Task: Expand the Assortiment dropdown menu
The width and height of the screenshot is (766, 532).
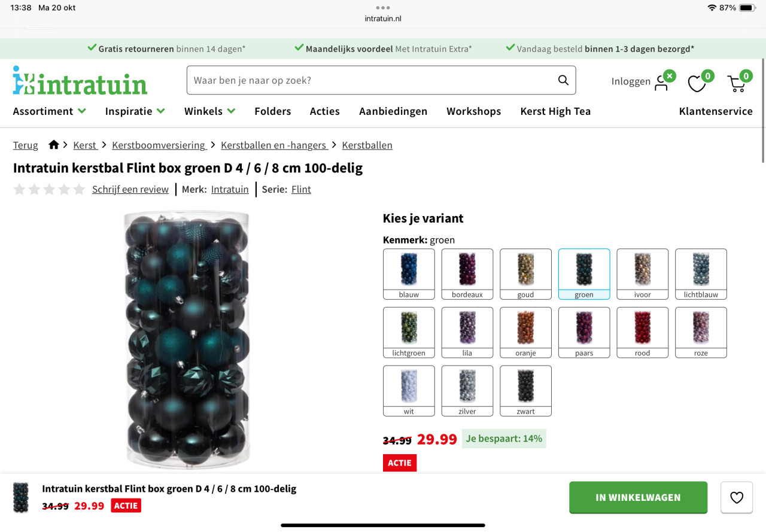Action: click(x=50, y=111)
